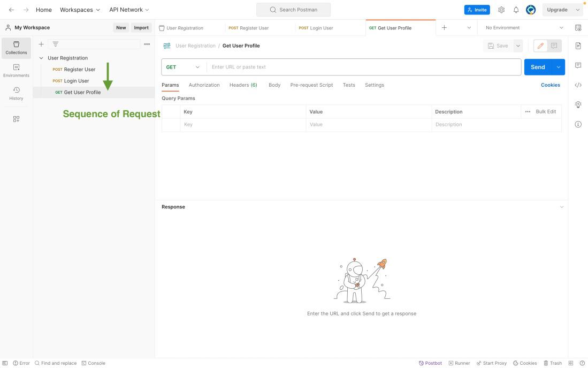
Task: Open the Tests tab
Action: 349,85
